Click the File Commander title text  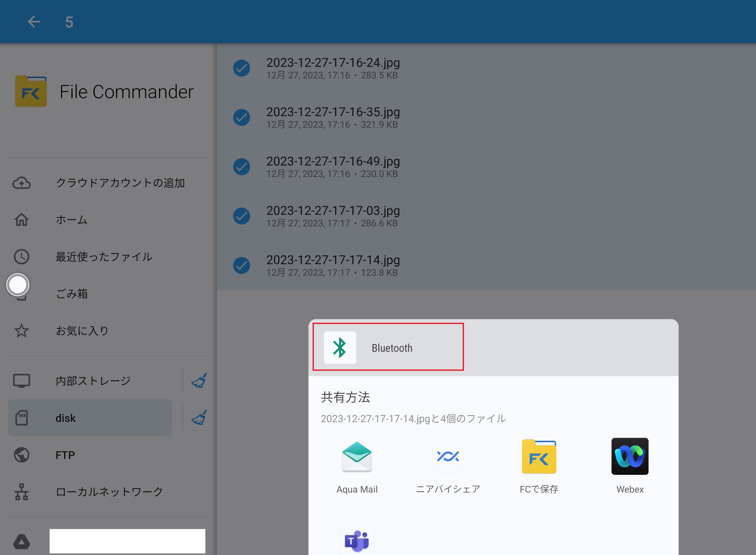(x=126, y=92)
